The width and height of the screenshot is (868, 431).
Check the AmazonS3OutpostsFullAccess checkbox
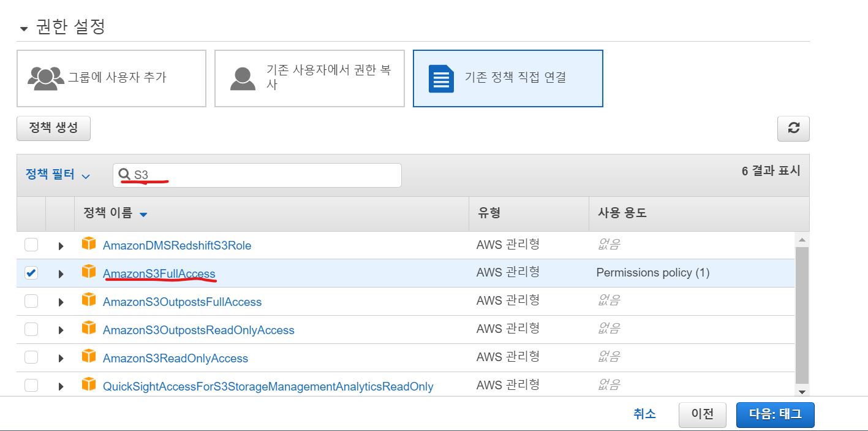click(31, 302)
